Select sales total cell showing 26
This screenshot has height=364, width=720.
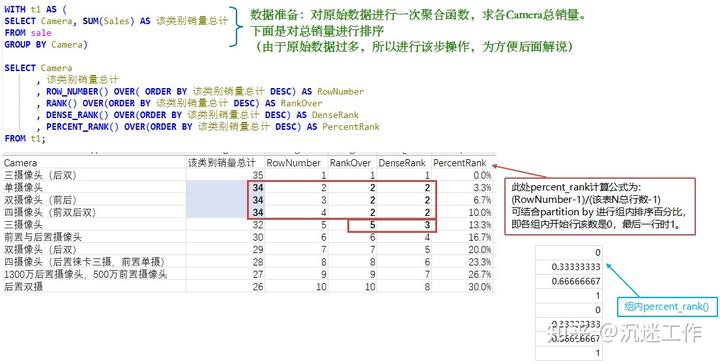point(225,286)
